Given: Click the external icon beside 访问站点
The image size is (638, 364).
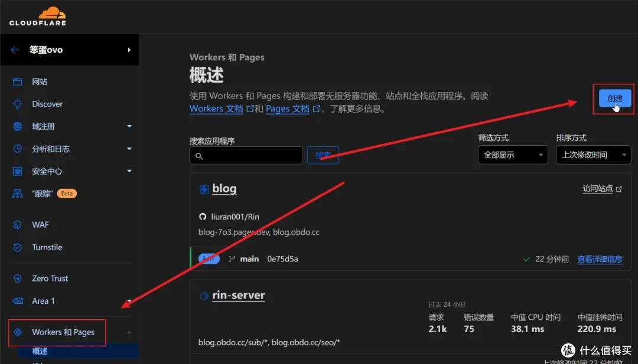Looking at the screenshot, I should (619, 189).
